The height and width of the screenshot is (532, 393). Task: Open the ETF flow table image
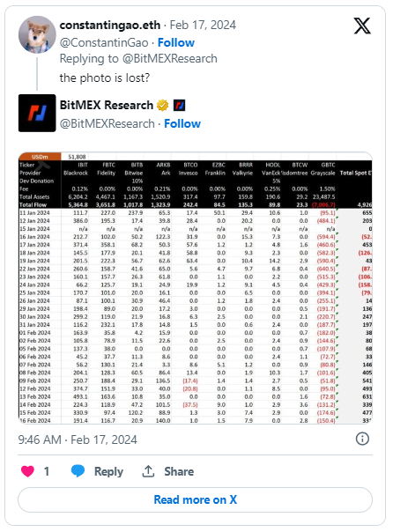[195, 288]
